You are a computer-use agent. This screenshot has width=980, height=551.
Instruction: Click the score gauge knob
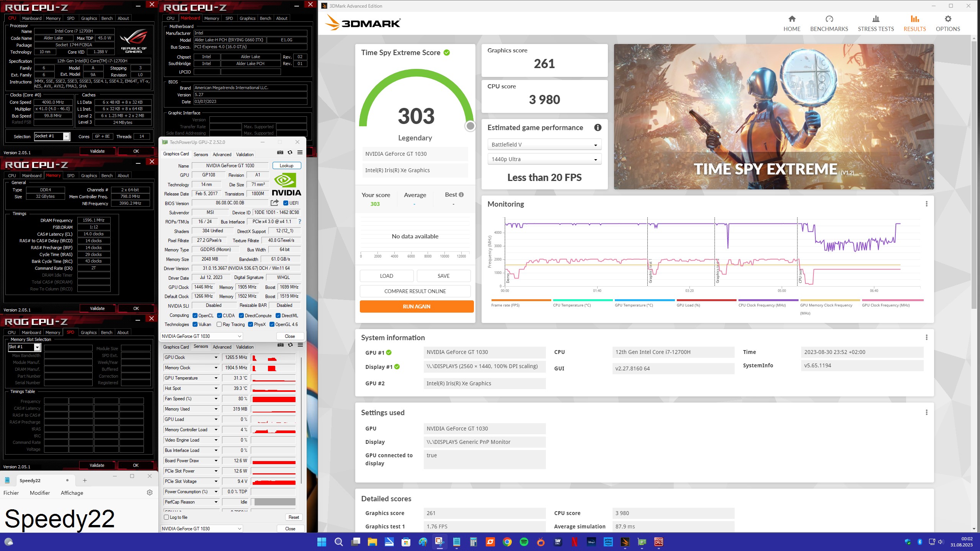click(470, 126)
